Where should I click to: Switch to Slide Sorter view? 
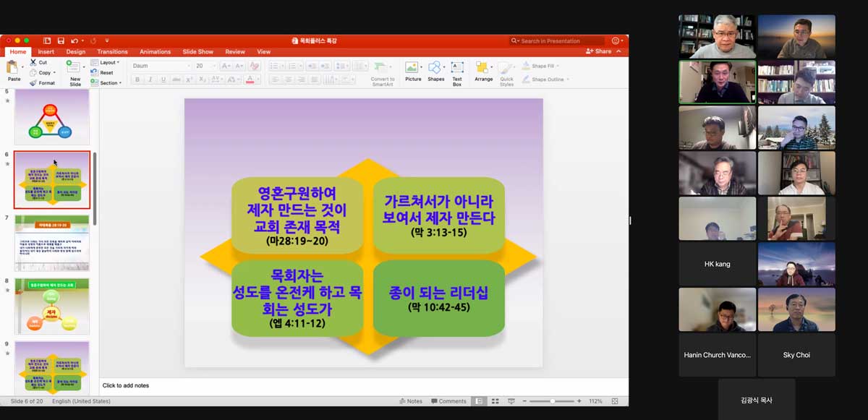tap(495, 401)
